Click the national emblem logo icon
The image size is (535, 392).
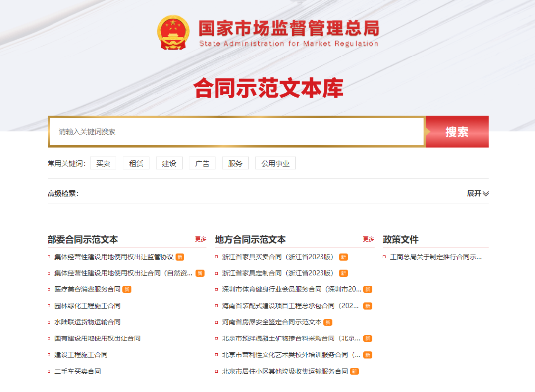[173, 33]
